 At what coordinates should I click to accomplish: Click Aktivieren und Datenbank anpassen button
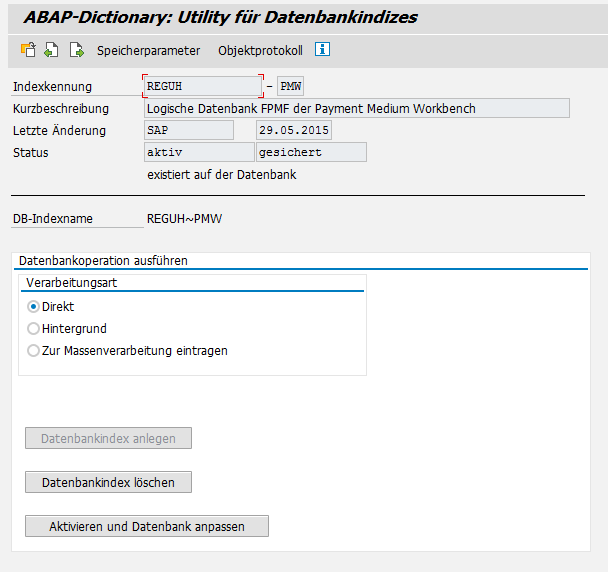coord(147,526)
